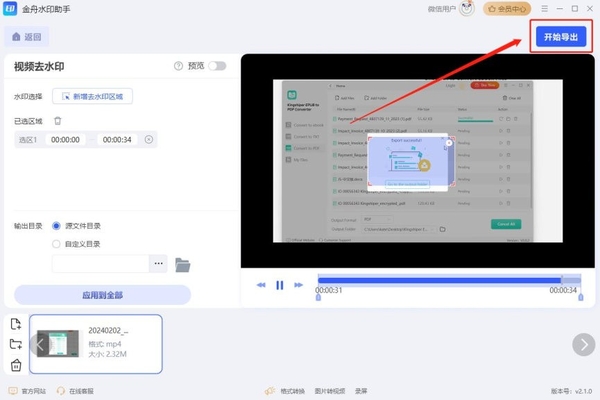Clear the file list with trash icon
The image size is (600, 400).
16,365
